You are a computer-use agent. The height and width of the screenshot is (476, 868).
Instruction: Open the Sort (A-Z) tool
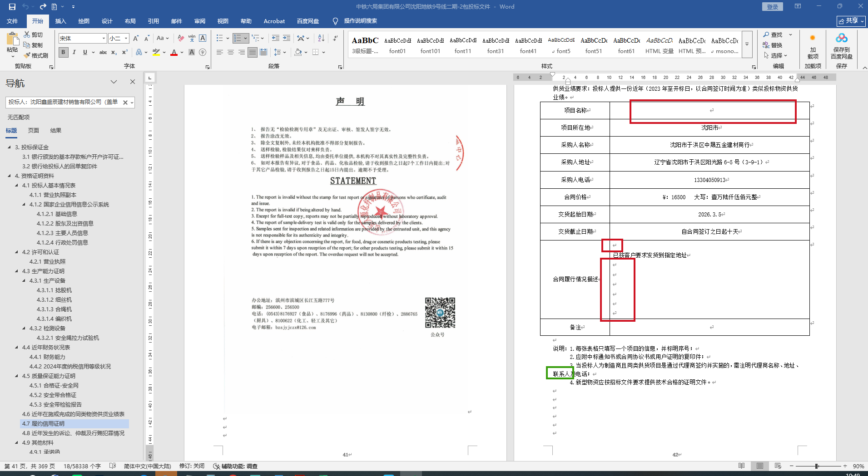[x=321, y=39]
